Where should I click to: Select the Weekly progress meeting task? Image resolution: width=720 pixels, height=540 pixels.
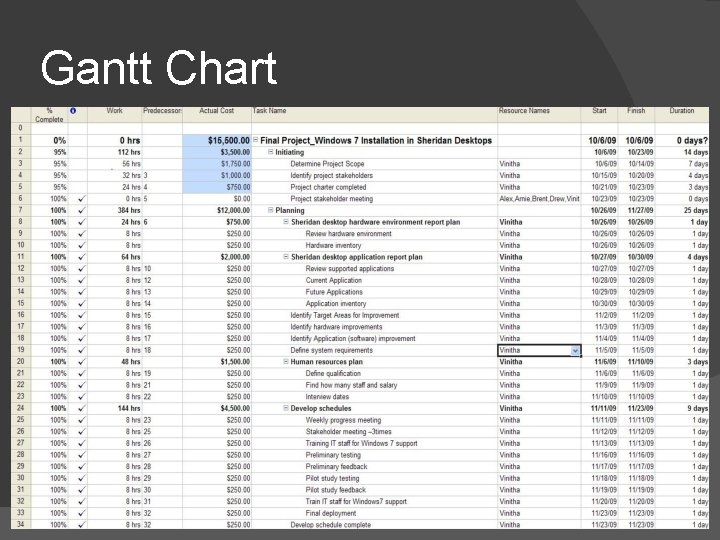pyautogui.click(x=343, y=420)
